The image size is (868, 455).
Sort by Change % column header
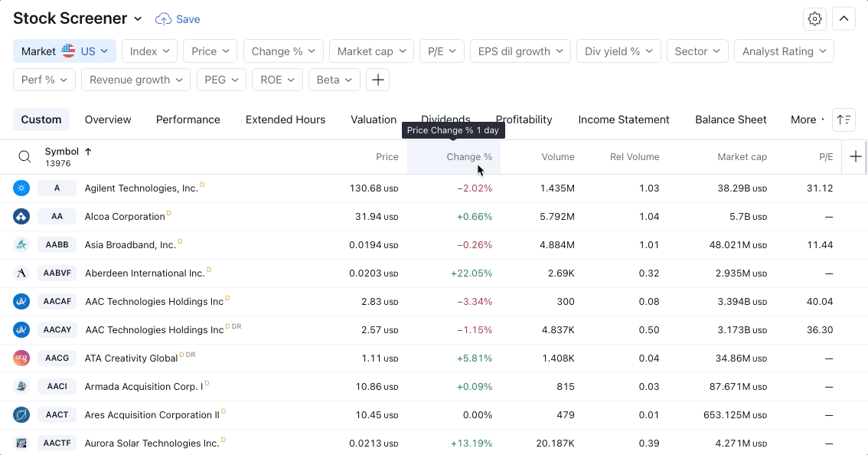click(468, 157)
